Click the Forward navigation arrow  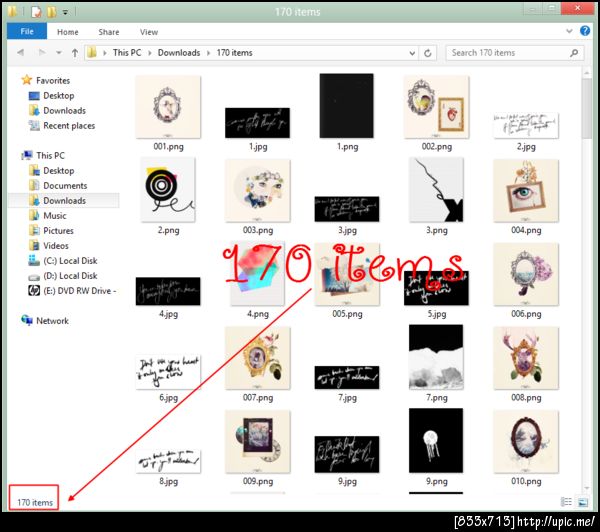(x=42, y=52)
